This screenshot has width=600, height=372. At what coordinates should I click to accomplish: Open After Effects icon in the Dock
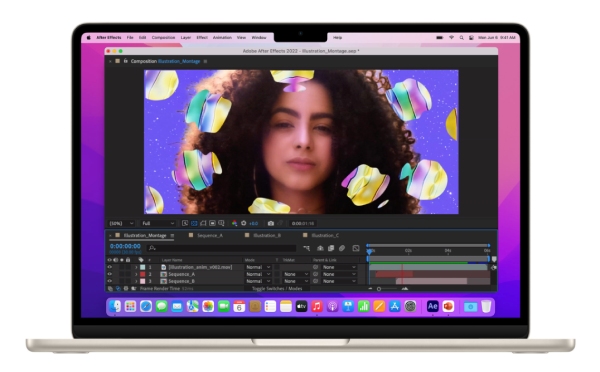tap(432, 306)
